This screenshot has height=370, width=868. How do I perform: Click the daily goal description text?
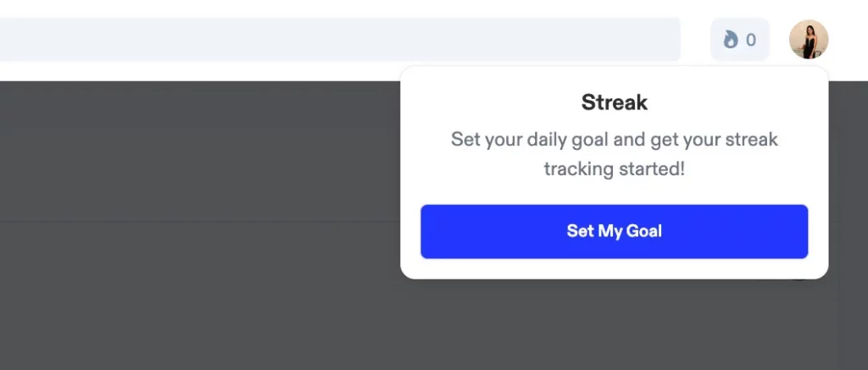tap(614, 153)
